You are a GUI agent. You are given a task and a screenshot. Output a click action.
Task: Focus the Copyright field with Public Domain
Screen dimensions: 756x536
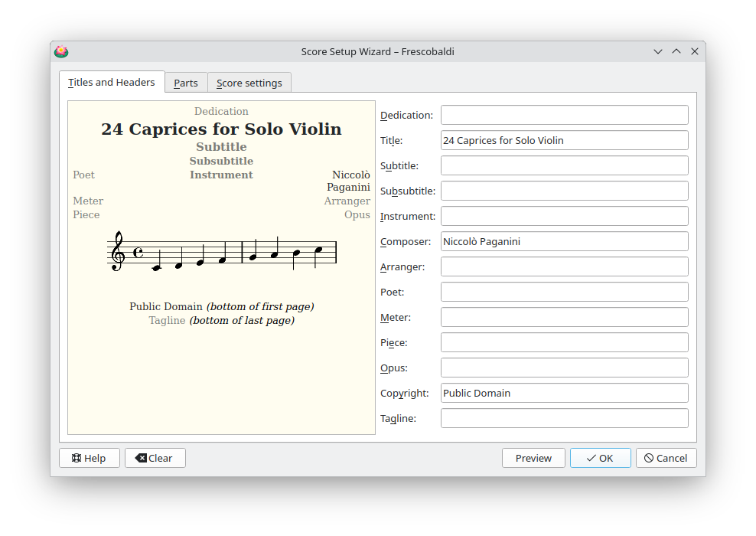click(x=564, y=394)
